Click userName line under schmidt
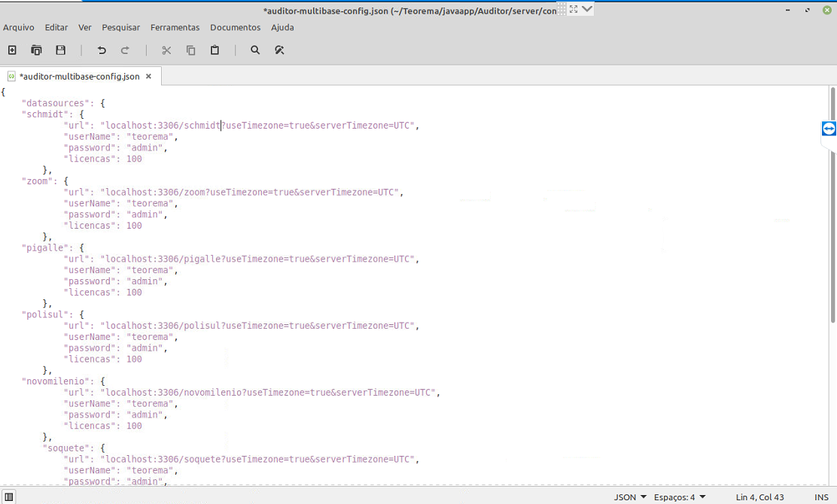The image size is (837, 504). [x=120, y=137]
